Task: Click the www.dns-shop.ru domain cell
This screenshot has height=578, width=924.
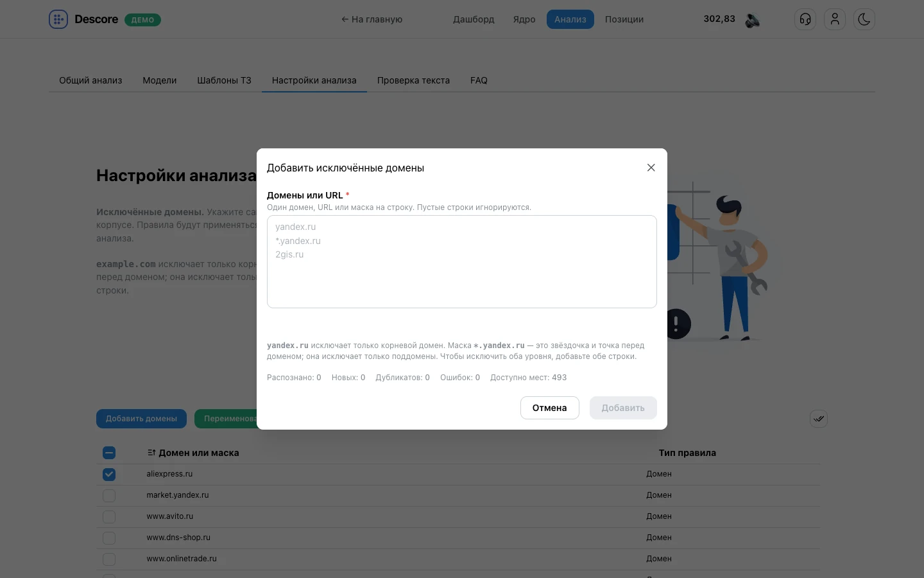Action: tap(178, 538)
